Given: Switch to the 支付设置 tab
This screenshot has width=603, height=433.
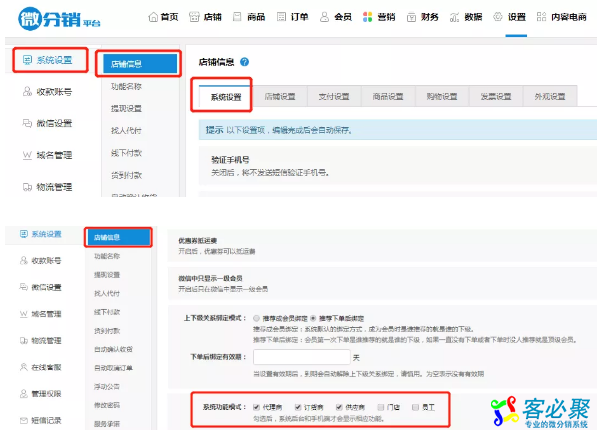Looking at the screenshot, I should 334,97.
